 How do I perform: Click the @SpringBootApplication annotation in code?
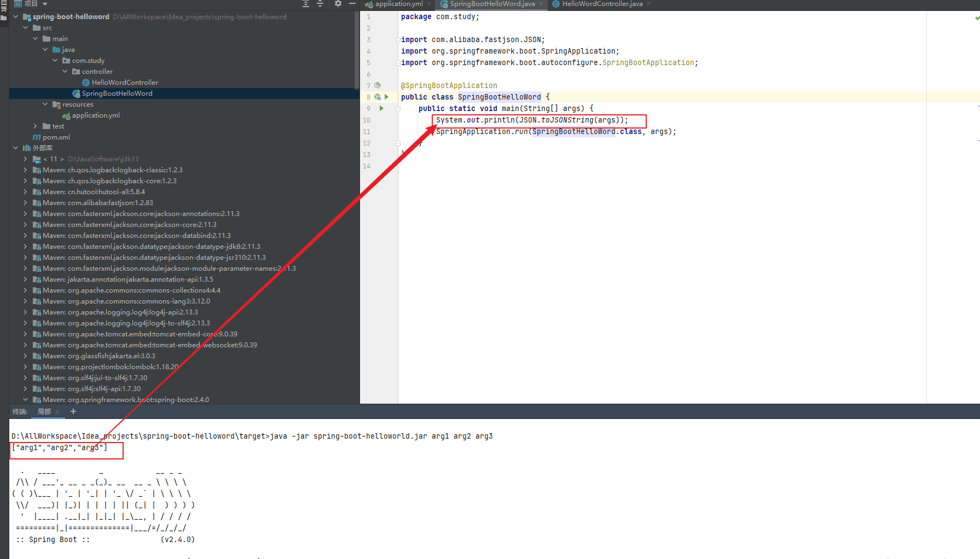(x=449, y=86)
